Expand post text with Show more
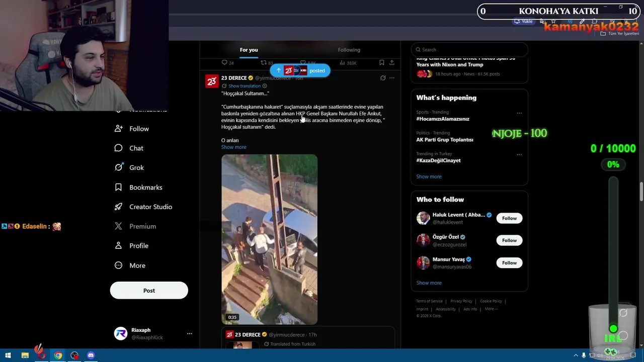The height and width of the screenshot is (362, 644). pos(234,147)
